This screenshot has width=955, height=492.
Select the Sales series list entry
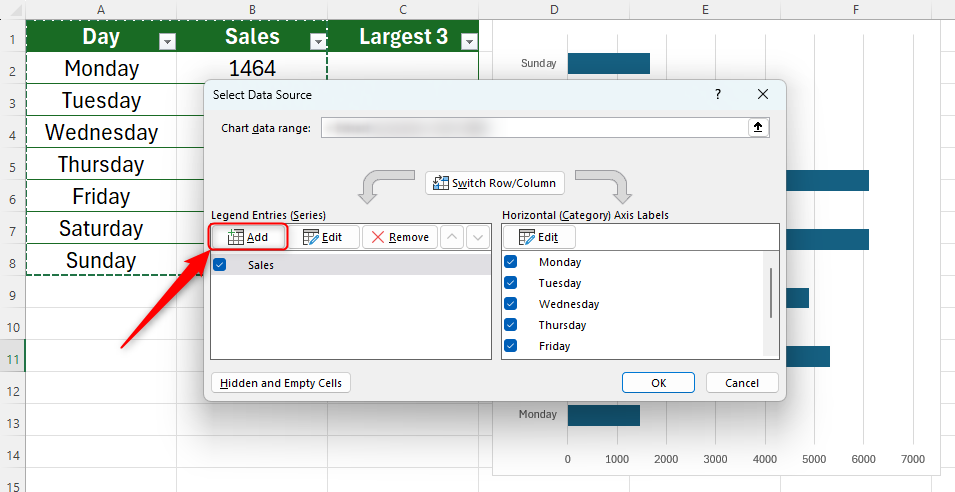tap(351, 265)
